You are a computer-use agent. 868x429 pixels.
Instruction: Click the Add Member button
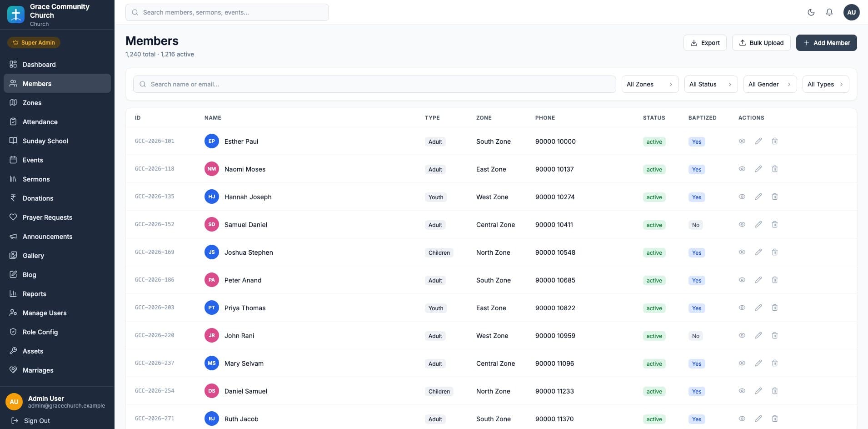pos(826,43)
